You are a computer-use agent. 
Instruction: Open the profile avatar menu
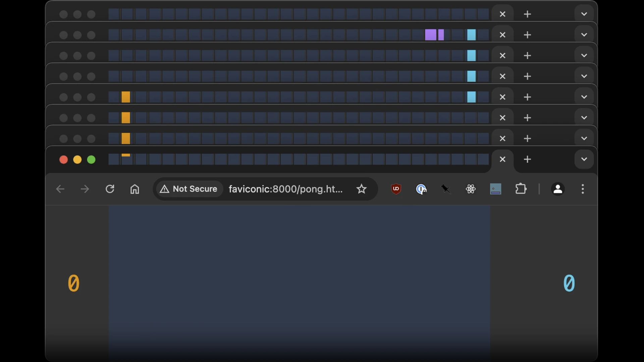point(558,189)
